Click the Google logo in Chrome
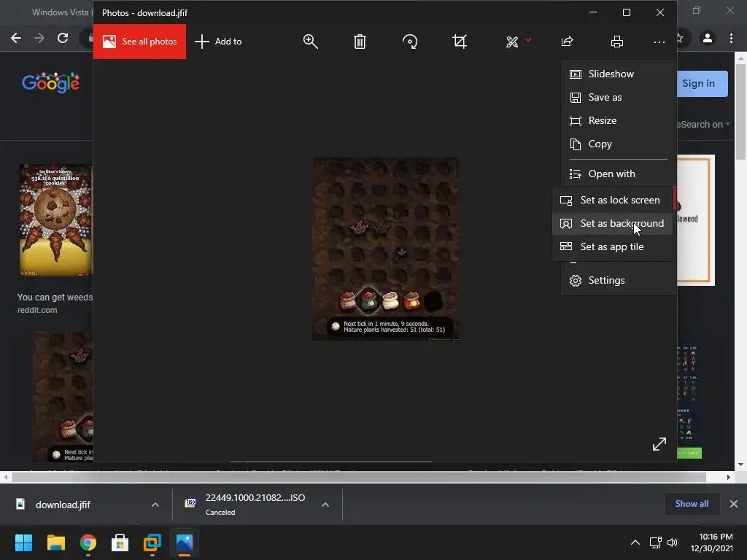The image size is (747, 560). (x=50, y=83)
